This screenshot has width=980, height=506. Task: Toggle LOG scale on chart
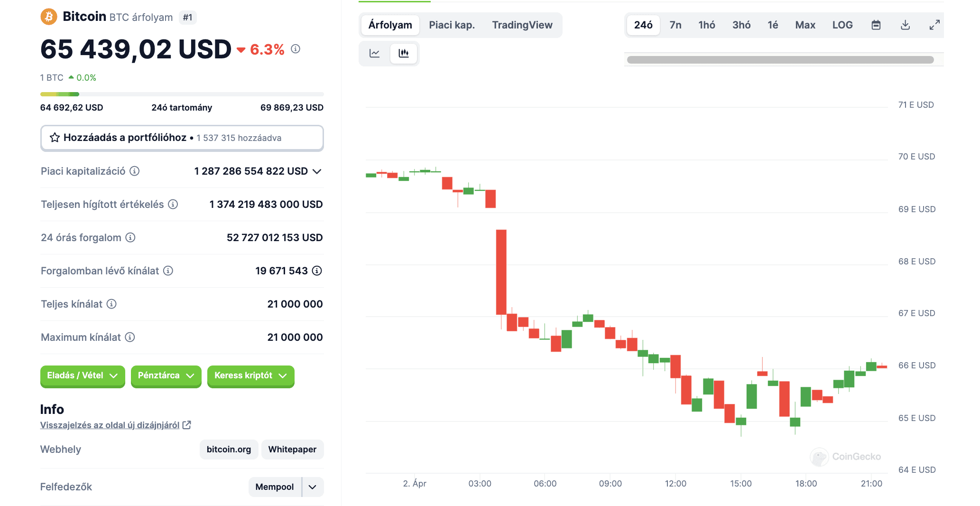pyautogui.click(x=842, y=25)
